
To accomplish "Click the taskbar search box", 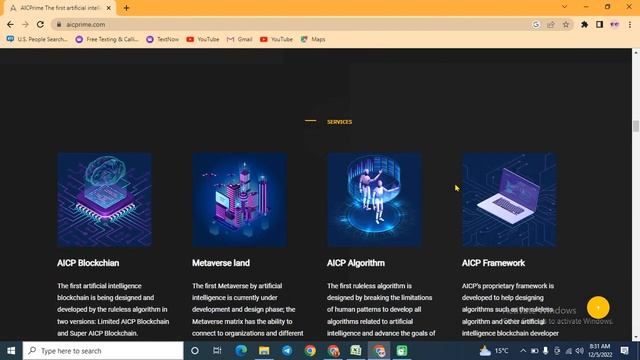I will [x=103, y=351].
